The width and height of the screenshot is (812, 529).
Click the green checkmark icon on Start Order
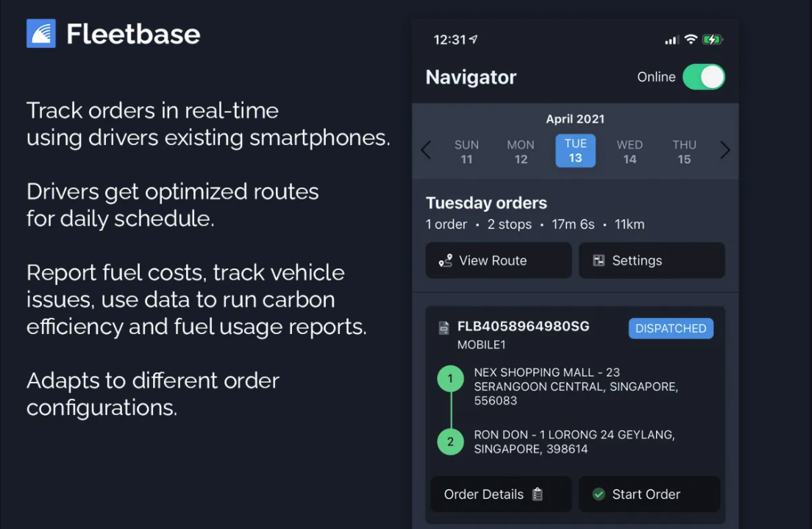(599, 494)
